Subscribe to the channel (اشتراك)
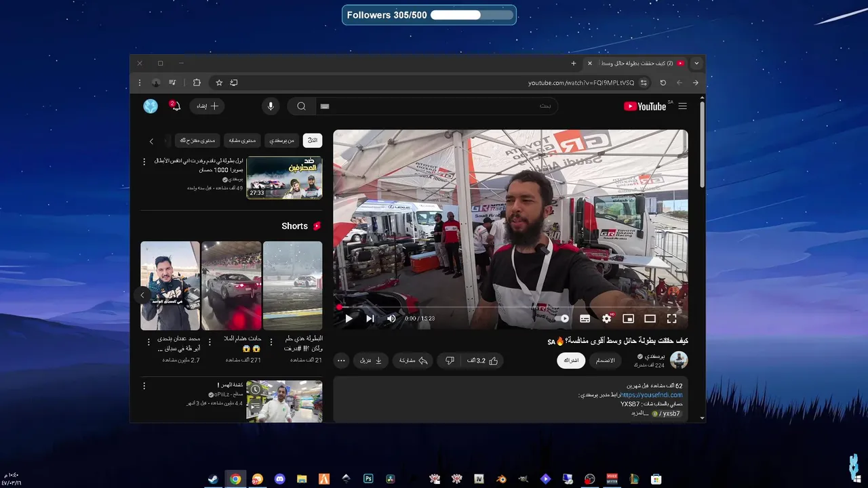 point(572,361)
